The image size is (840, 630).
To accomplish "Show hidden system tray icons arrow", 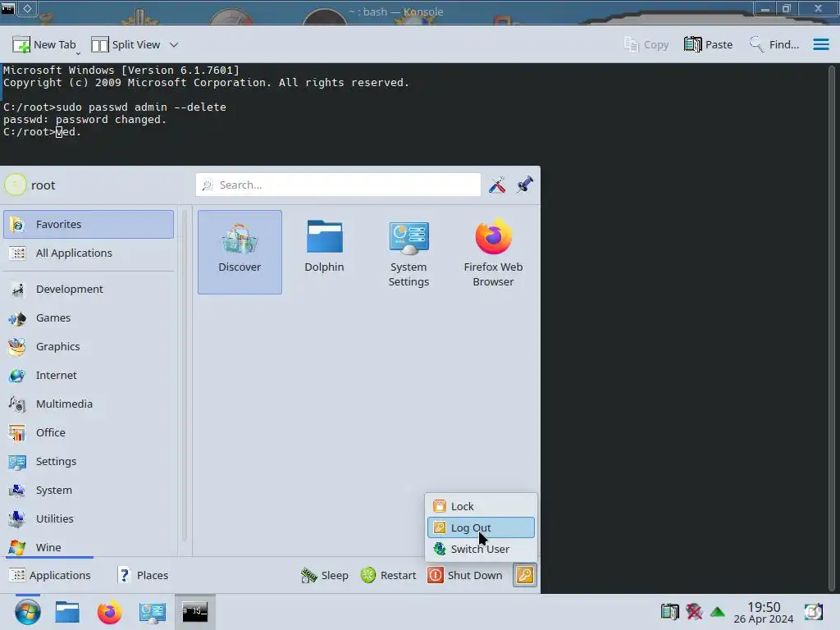I will [717, 612].
